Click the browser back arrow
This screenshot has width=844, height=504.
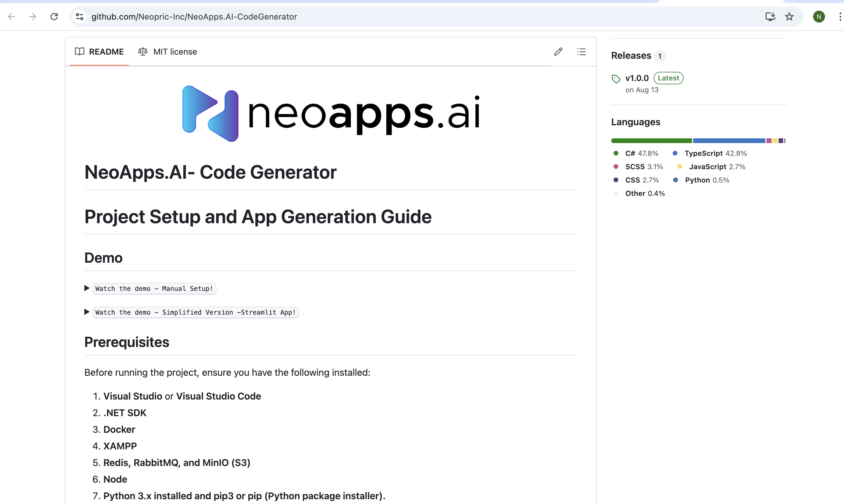(12, 16)
